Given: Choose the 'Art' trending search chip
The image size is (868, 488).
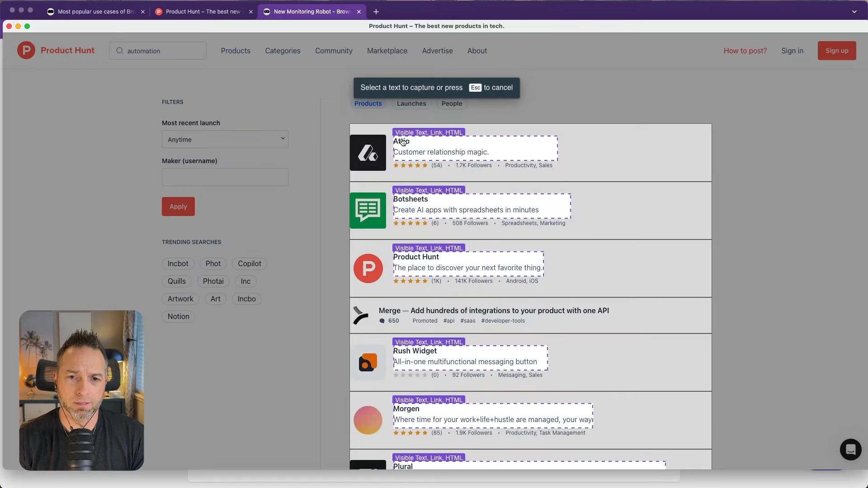Looking at the screenshot, I should click(216, 299).
